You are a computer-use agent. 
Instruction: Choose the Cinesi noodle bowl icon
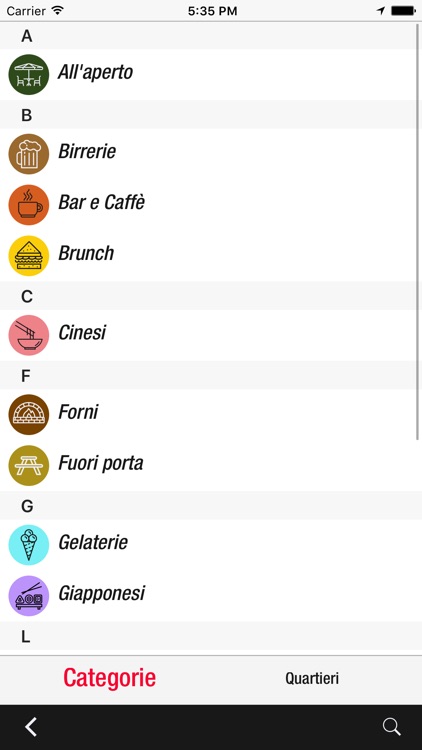click(29, 335)
